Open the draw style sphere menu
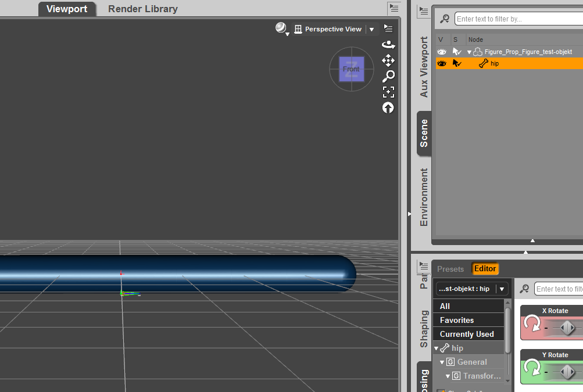 282,29
